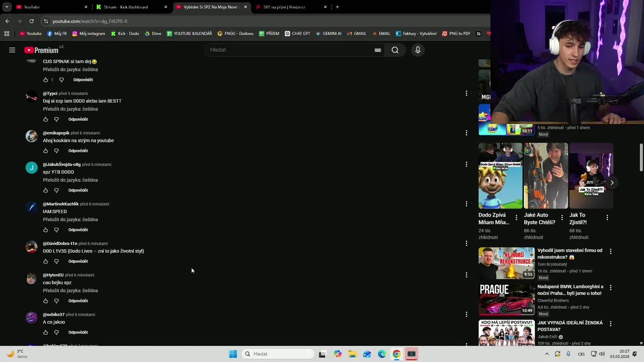Viewport: 644px width, 362px height.
Task: Reload the page
Action: point(31,21)
